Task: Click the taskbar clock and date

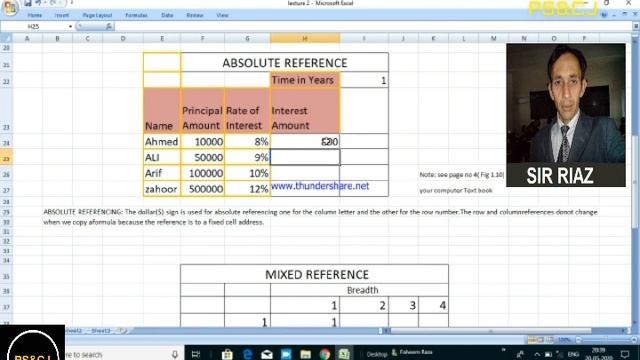Action: (x=598, y=354)
